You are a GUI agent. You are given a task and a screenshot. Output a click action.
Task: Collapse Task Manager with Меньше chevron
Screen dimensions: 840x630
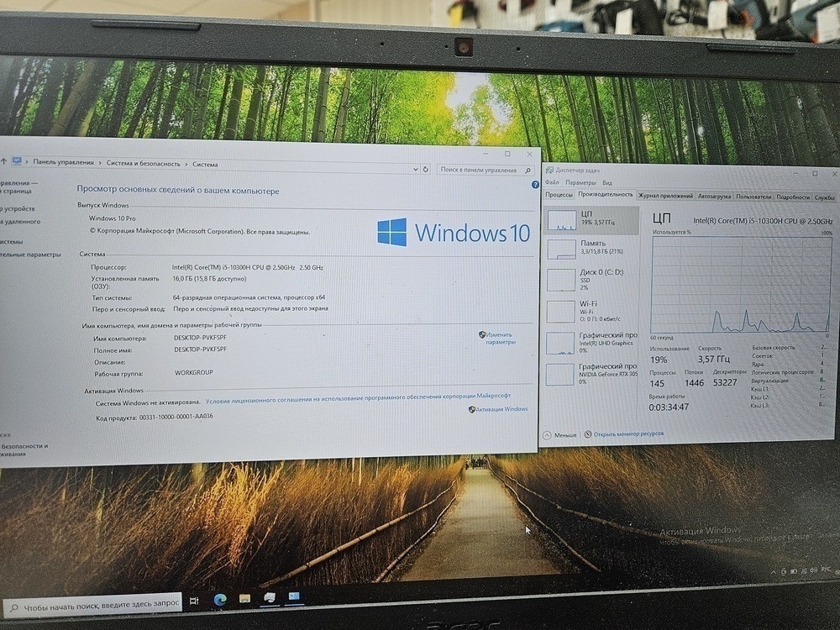(560, 435)
